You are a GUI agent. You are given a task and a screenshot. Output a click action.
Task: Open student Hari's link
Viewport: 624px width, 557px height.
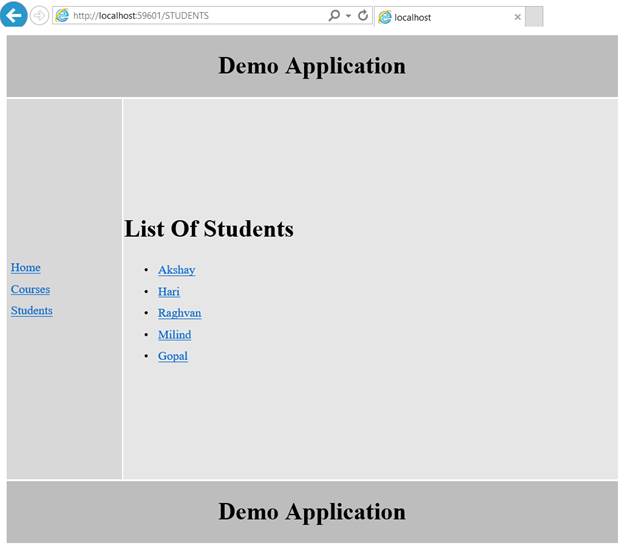click(x=169, y=292)
